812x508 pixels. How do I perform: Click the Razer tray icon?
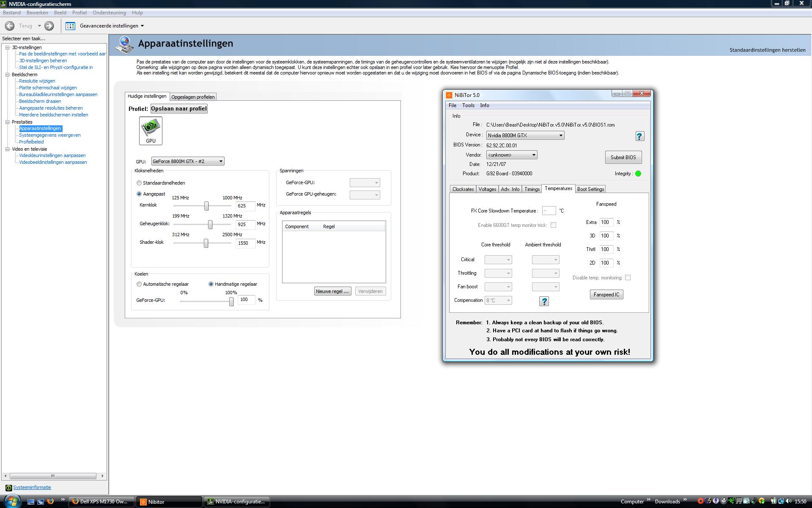tap(731, 501)
